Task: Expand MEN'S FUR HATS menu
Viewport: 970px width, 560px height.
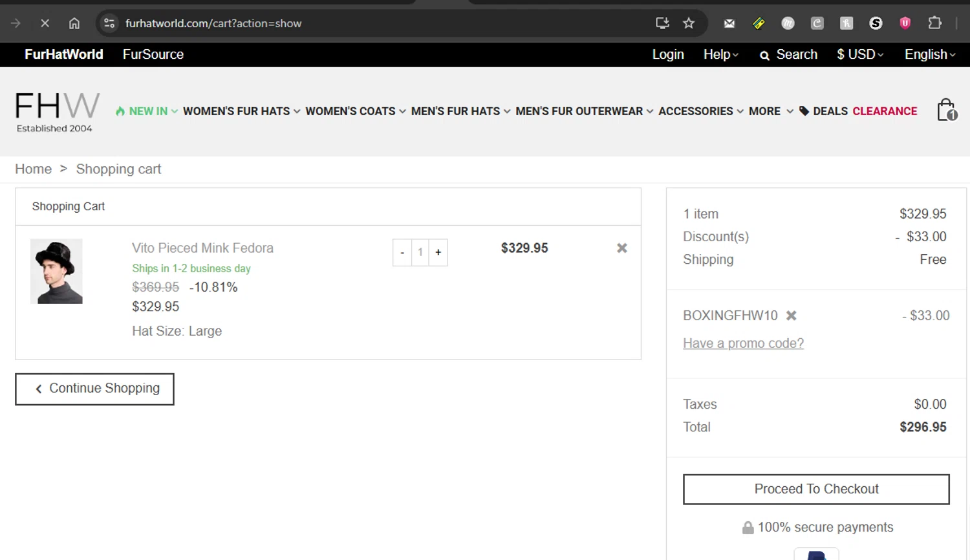Action: (x=460, y=111)
